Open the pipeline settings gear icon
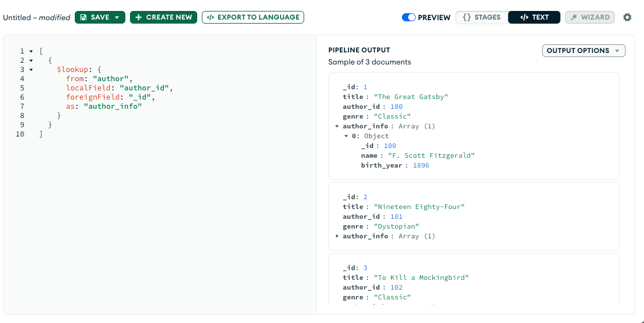Viewport: 644px width, 323px height. point(627,17)
